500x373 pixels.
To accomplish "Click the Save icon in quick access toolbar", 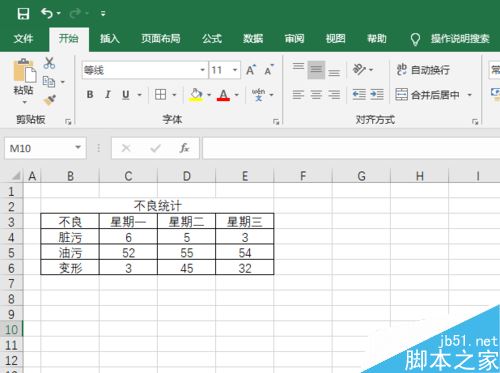I will click(x=23, y=14).
